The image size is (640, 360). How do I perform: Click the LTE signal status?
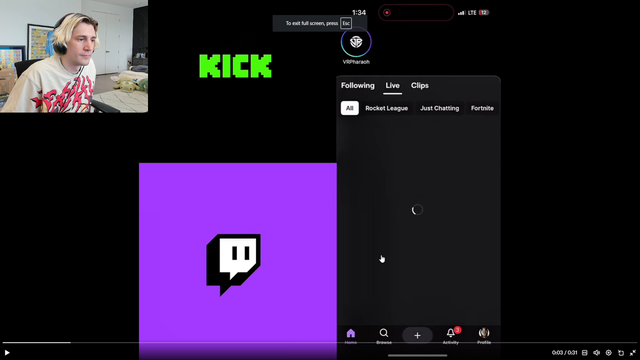[x=472, y=13]
